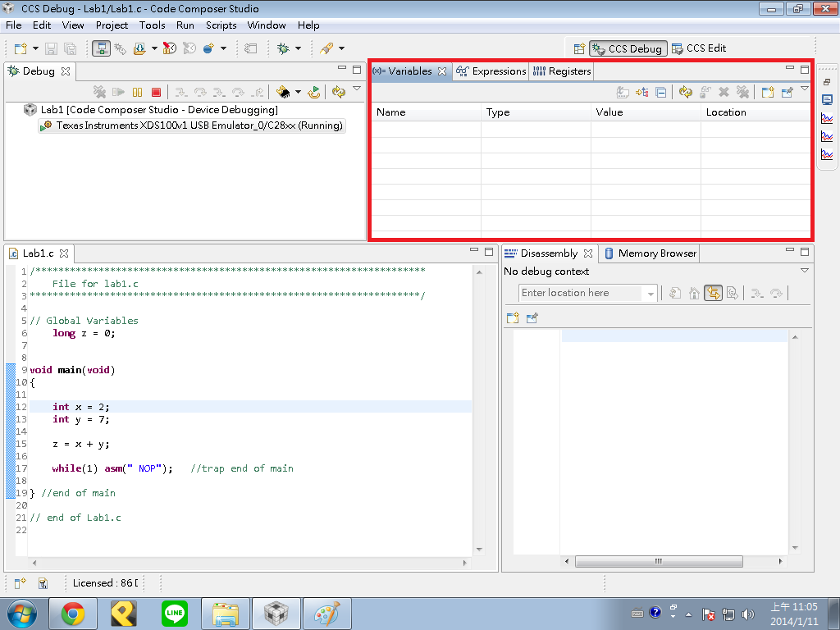The image size is (840, 630).
Task: Click the Suspend (pause) button in Debug toolbar
Action: coord(137,93)
